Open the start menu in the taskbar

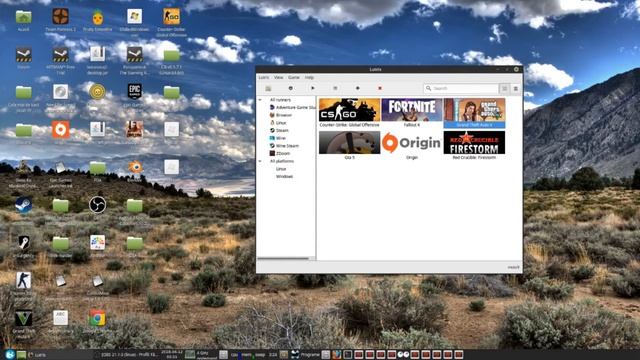[10, 354]
